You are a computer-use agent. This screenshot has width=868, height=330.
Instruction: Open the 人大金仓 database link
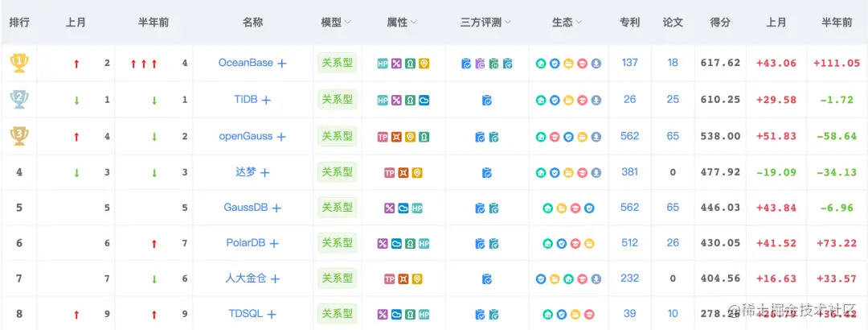point(246,278)
